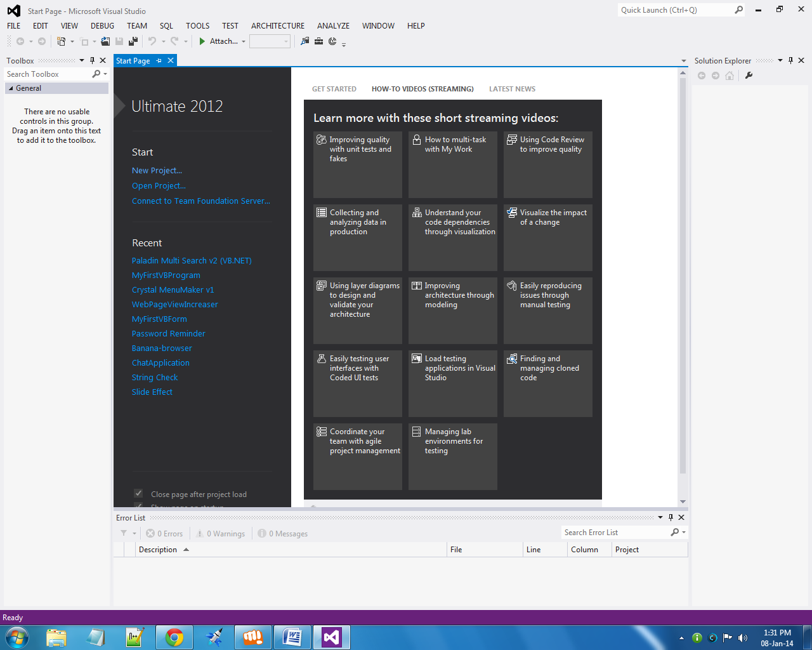Image resolution: width=812 pixels, height=650 pixels.
Task: Click the Search Error List input field
Action: pyautogui.click(x=615, y=533)
